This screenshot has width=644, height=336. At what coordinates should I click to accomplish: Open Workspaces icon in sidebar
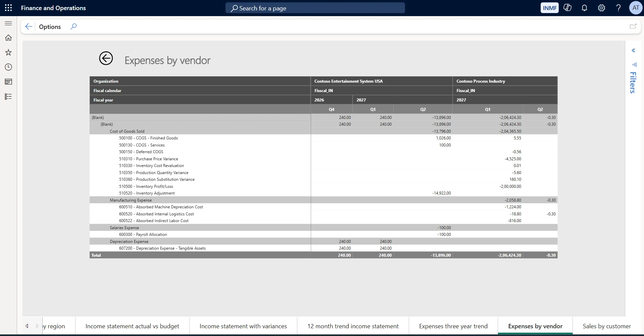coord(8,82)
